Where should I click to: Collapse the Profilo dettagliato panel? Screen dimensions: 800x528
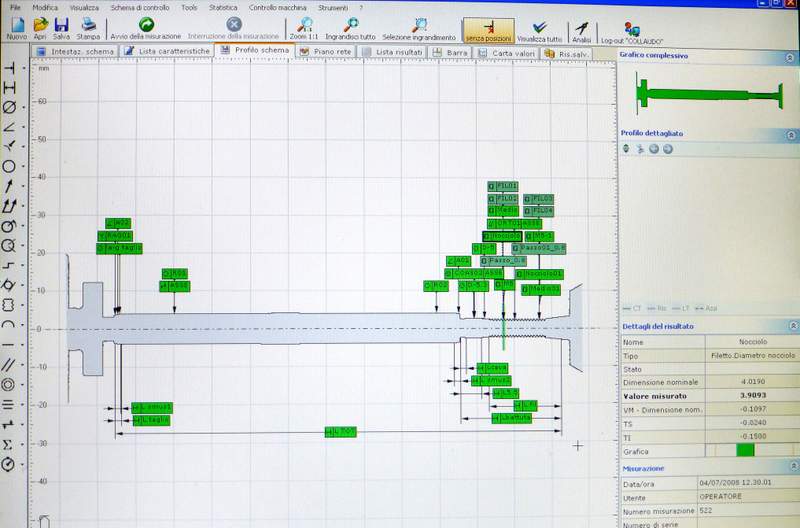[792, 132]
